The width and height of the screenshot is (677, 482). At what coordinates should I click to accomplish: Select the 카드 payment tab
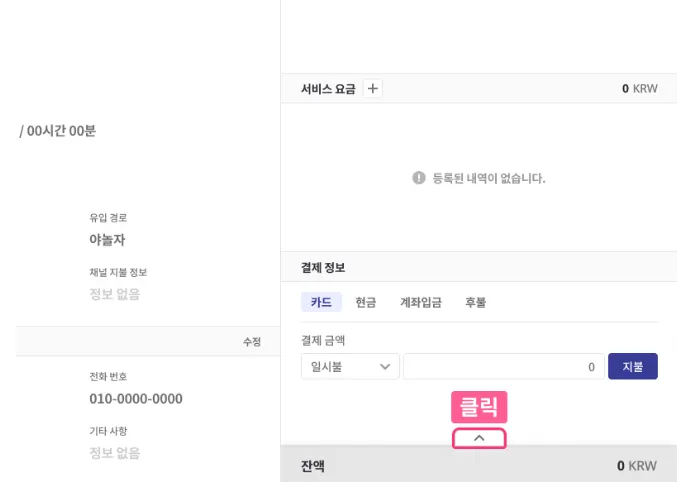pyautogui.click(x=321, y=302)
